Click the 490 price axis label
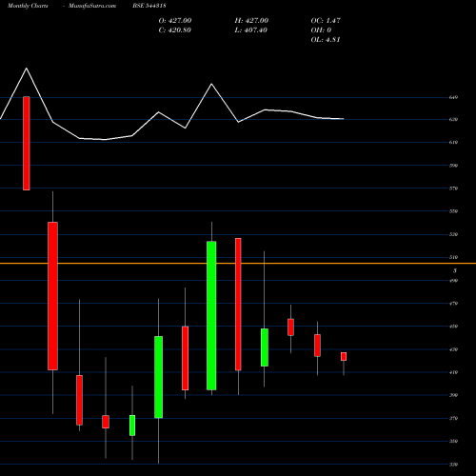 click(453, 281)
